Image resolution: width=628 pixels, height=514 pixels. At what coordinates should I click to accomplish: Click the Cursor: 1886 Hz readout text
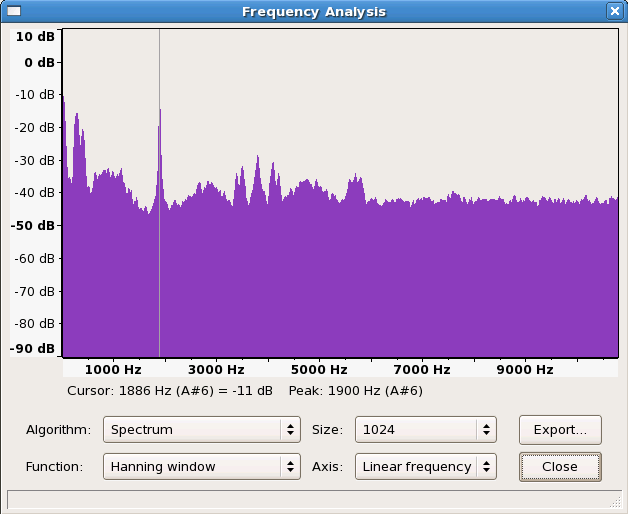[170, 391]
